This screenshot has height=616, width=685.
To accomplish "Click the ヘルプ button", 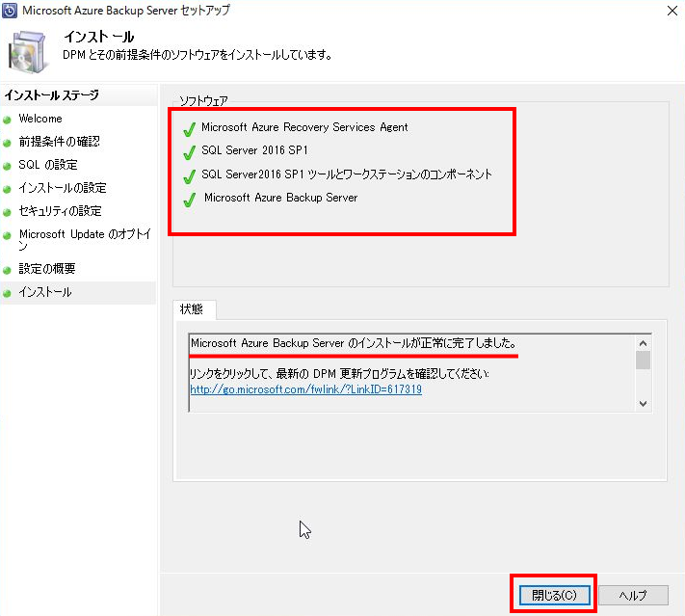I will coord(633,595).
